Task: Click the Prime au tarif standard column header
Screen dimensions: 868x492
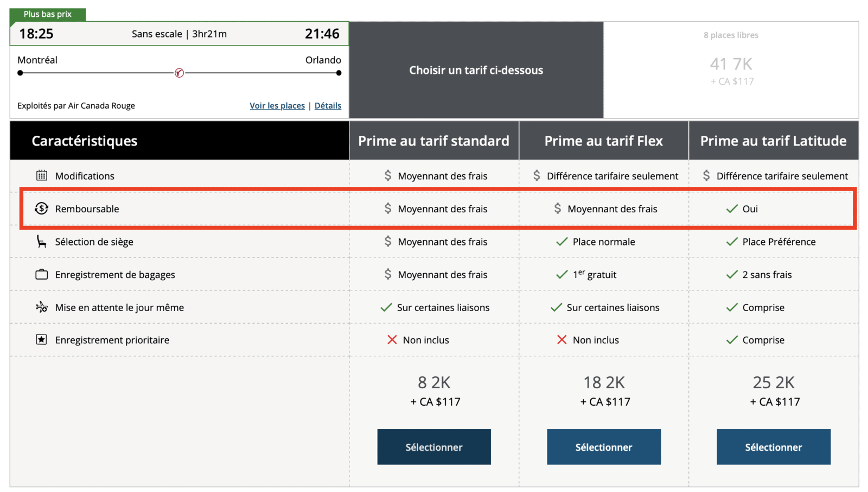Action: coord(433,141)
